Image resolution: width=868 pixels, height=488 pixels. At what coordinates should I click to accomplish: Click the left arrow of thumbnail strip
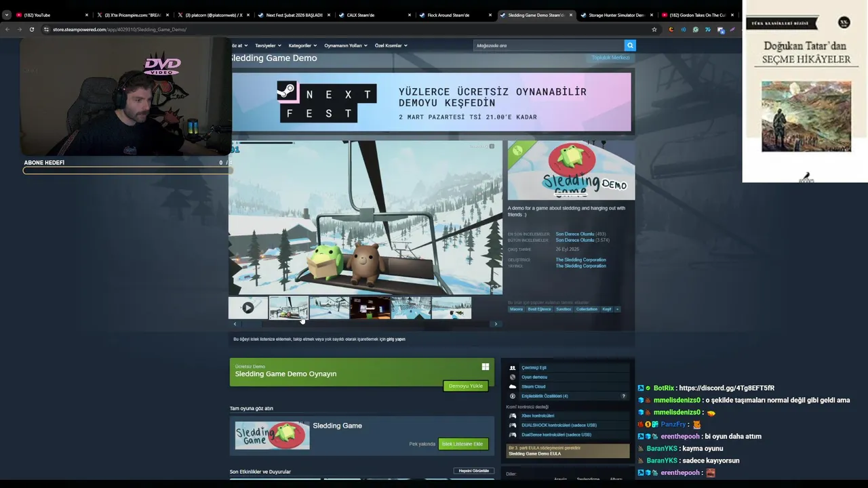(235, 324)
